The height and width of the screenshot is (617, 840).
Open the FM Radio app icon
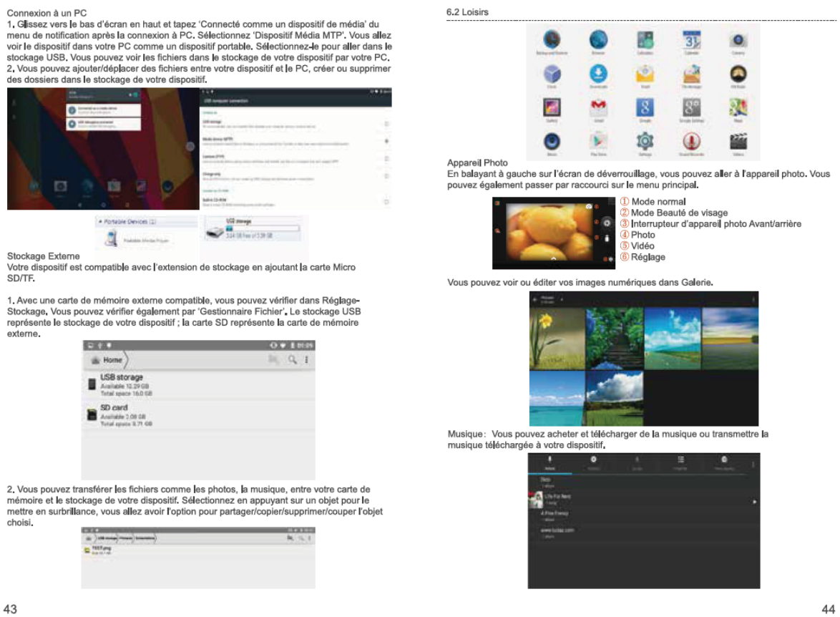(x=738, y=74)
